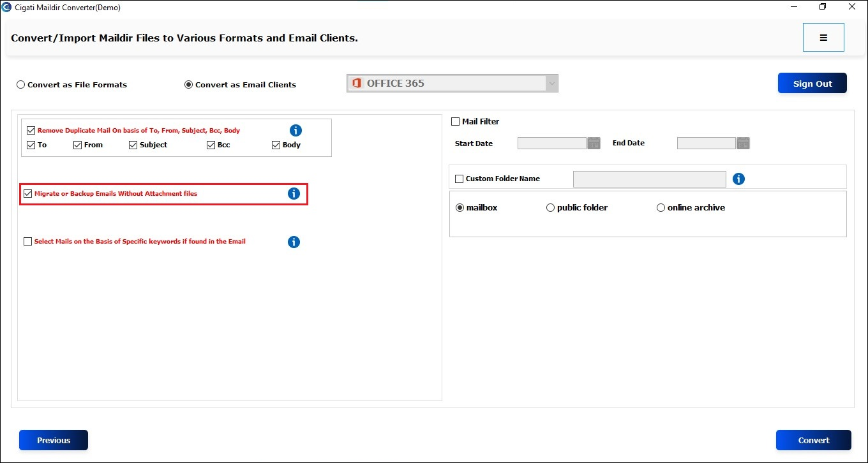Click the Sign Out button
The height and width of the screenshot is (463, 868).
812,84
